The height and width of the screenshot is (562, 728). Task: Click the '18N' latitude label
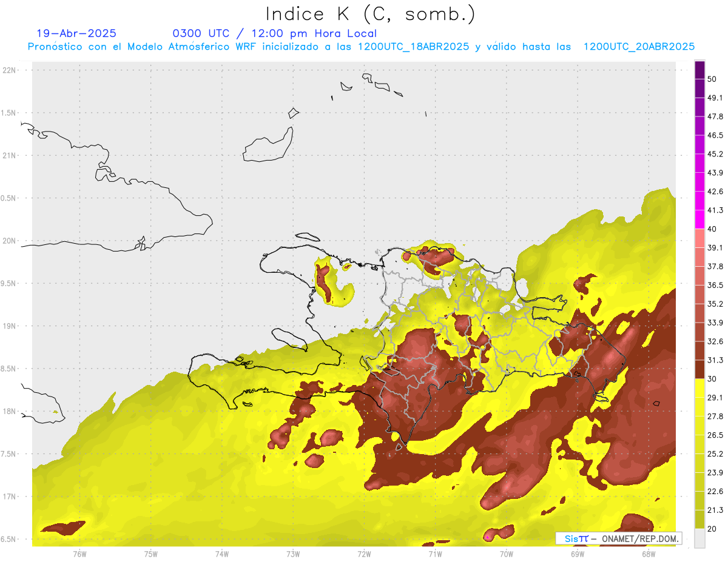(9, 411)
